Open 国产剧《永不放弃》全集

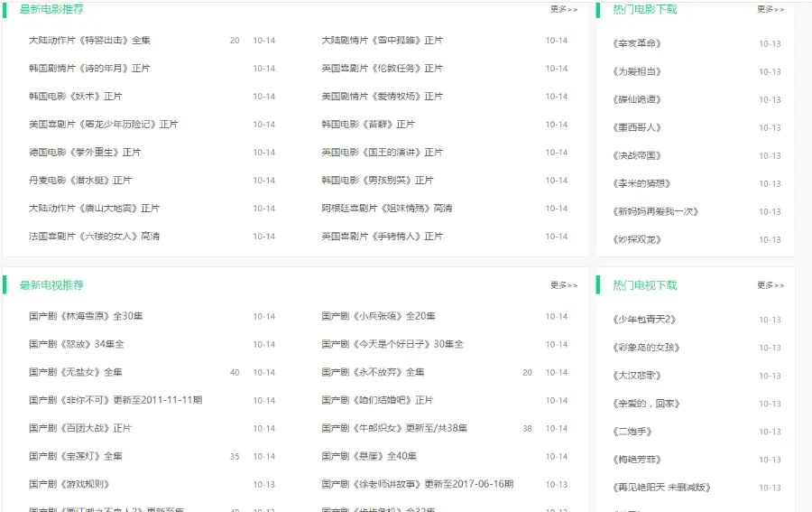373,372
